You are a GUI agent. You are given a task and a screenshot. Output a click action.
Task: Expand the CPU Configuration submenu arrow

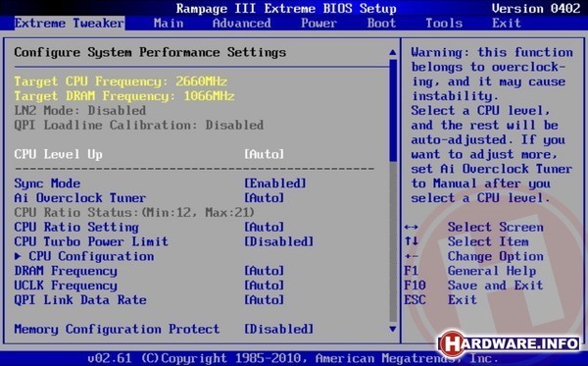(18, 256)
